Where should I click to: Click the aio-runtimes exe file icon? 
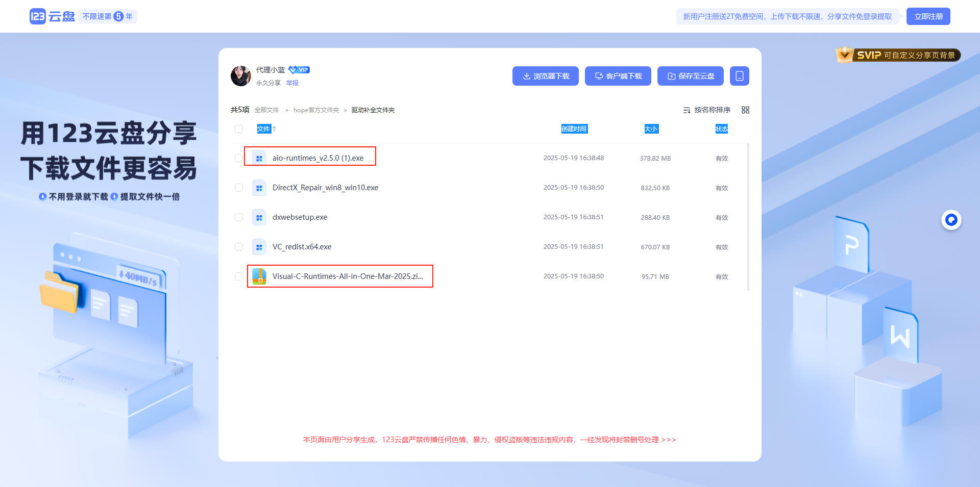(x=259, y=158)
